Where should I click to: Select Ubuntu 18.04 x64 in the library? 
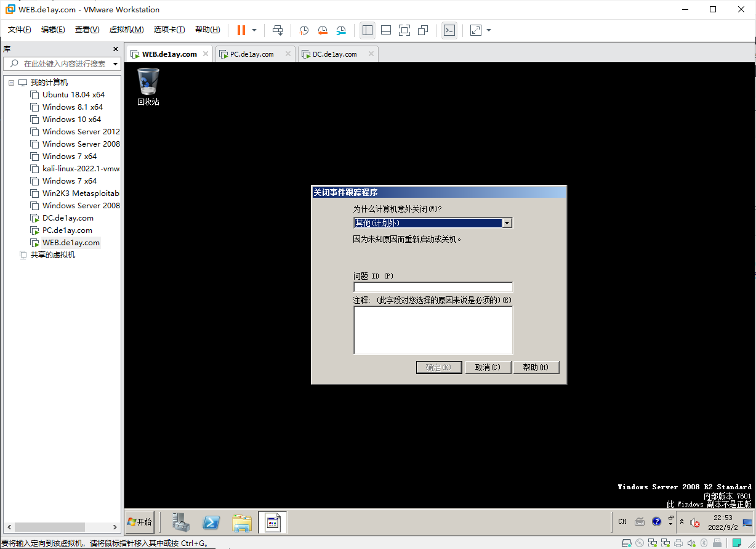point(73,95)
